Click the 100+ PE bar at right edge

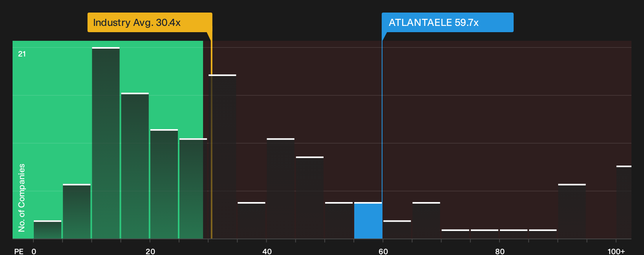(624, 202)
